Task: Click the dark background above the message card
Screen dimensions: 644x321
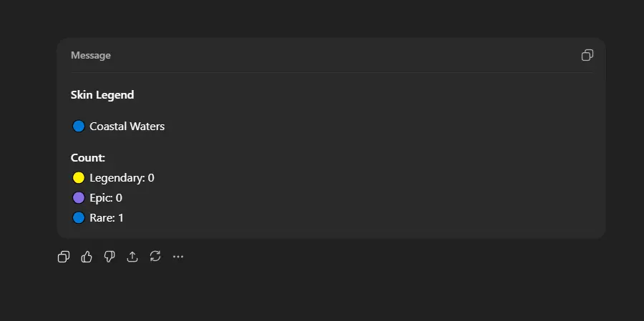Action: (322, 18)
